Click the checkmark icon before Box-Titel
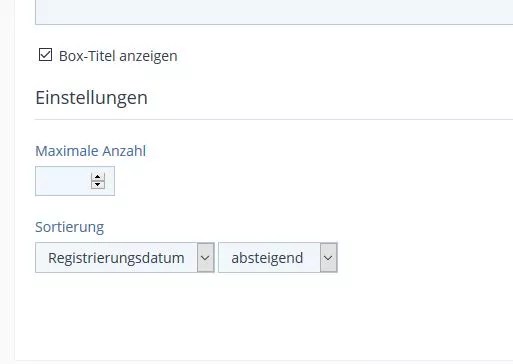The image size is (513, 364). (x=45, y=55)
